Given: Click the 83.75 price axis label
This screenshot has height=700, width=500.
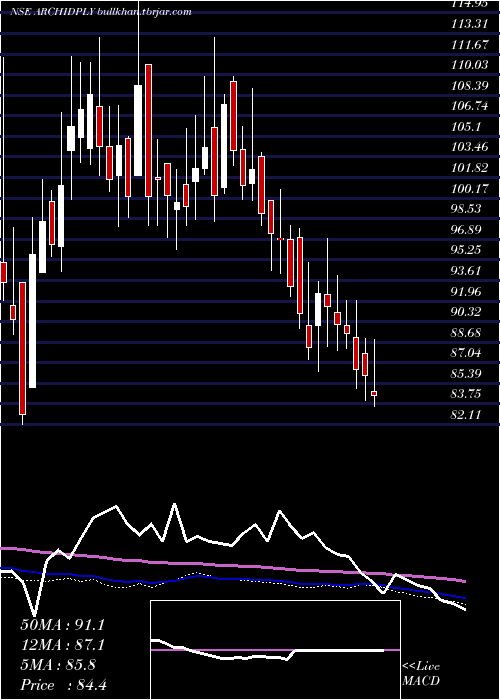Looking at the screenshot, I should [465, 394].
